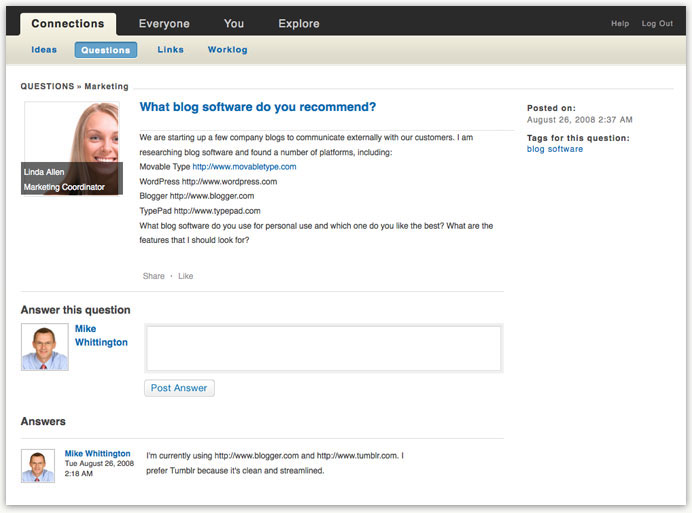Select the Explore tab

(299, 24)
